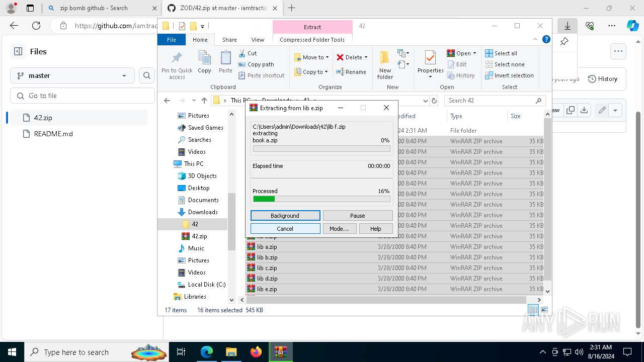Open the address bar history dropdown
Viewport: 644px width, 362px height.
point(425,101)
